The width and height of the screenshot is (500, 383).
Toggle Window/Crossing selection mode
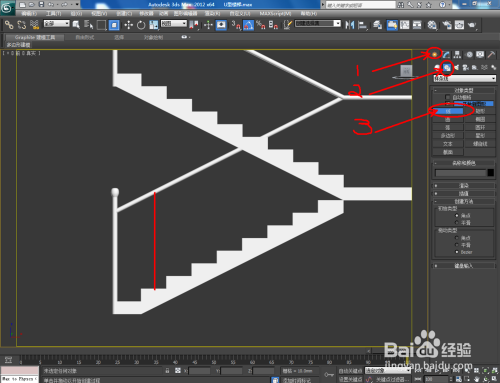114,25
